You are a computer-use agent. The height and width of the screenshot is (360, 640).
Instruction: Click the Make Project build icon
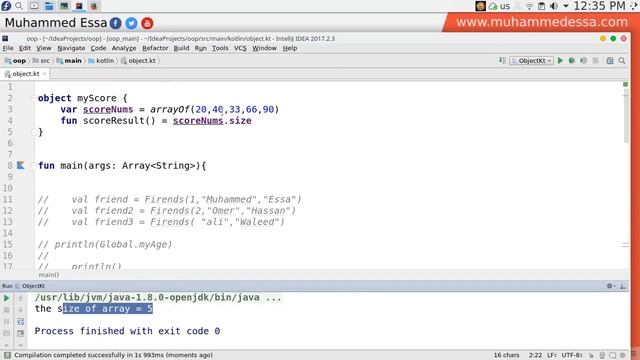click(x=502, y=60)
